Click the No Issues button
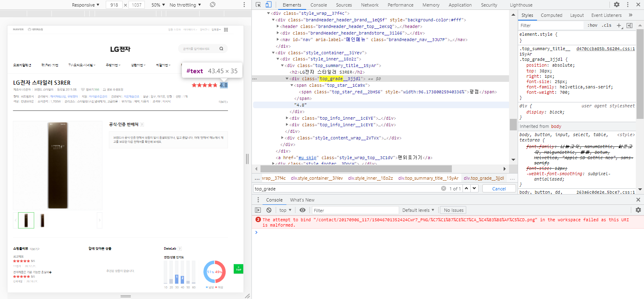The image size is (644, 299). pos(454,210)
